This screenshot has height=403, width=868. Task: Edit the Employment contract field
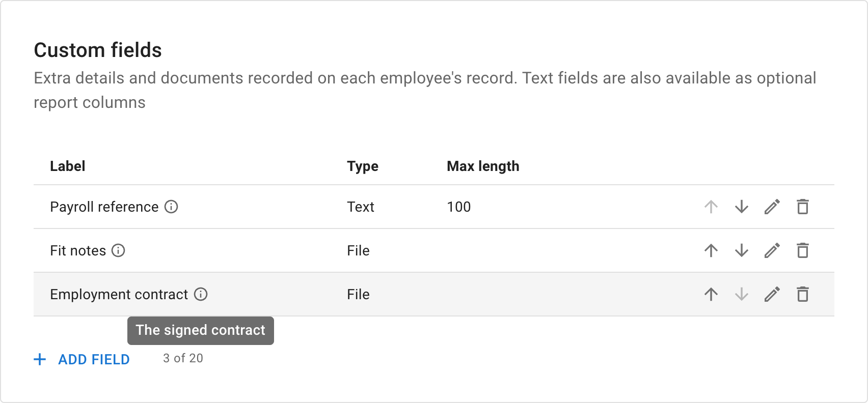click(772, 294)
